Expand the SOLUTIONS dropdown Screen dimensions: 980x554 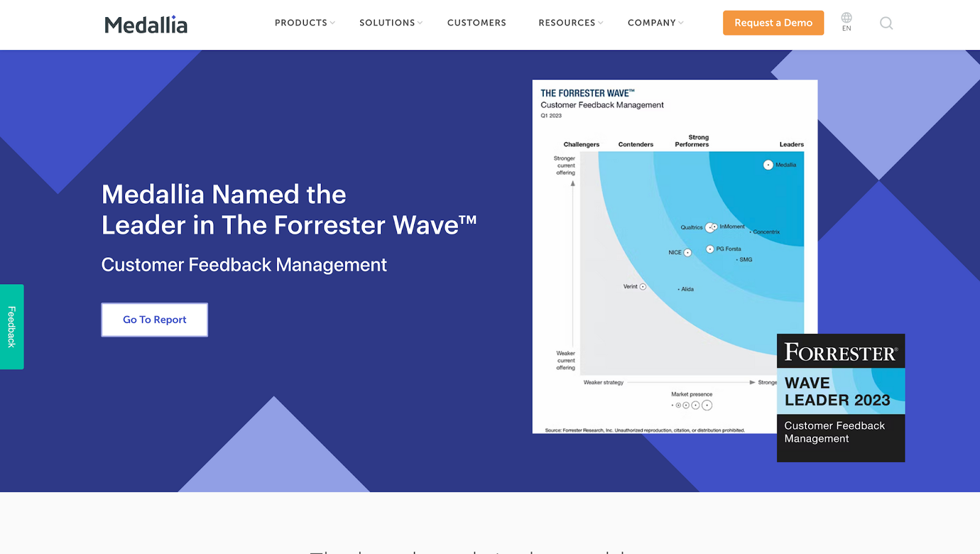coord(387,23)
